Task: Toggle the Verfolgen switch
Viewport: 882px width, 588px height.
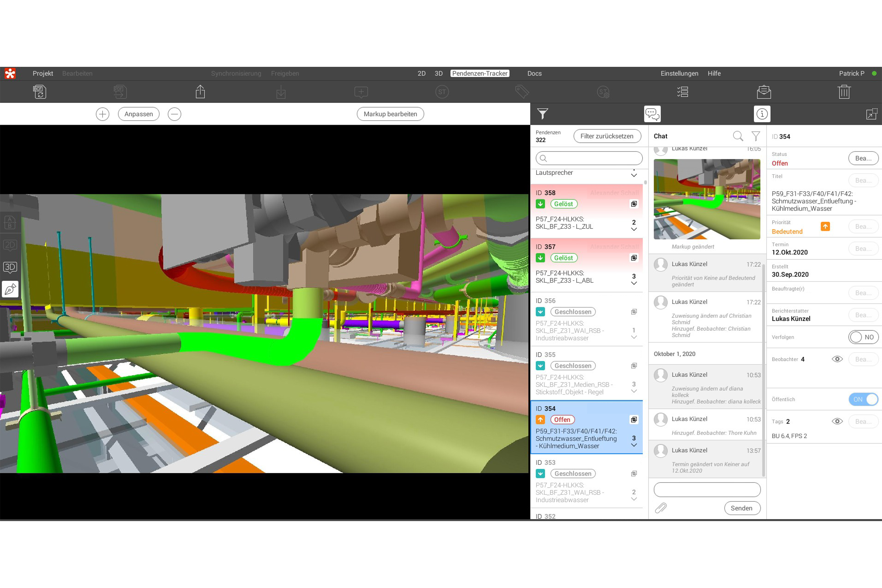Action: point(863,337)
